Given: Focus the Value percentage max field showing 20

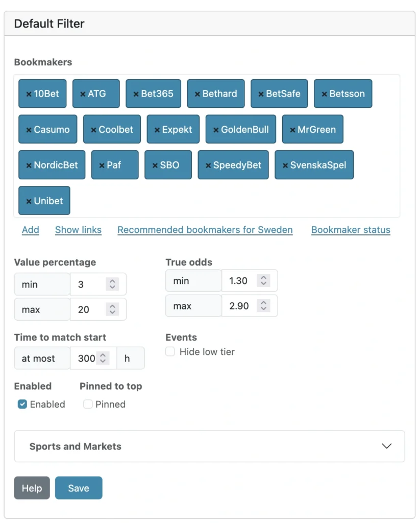Looking at the screenshot, I should click(x=98, y=310).
